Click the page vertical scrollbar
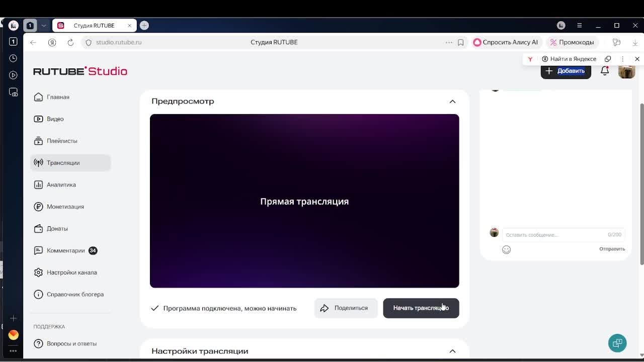This screenshot has height=362, width=644. pyautogui.click(x=641, y=184)
